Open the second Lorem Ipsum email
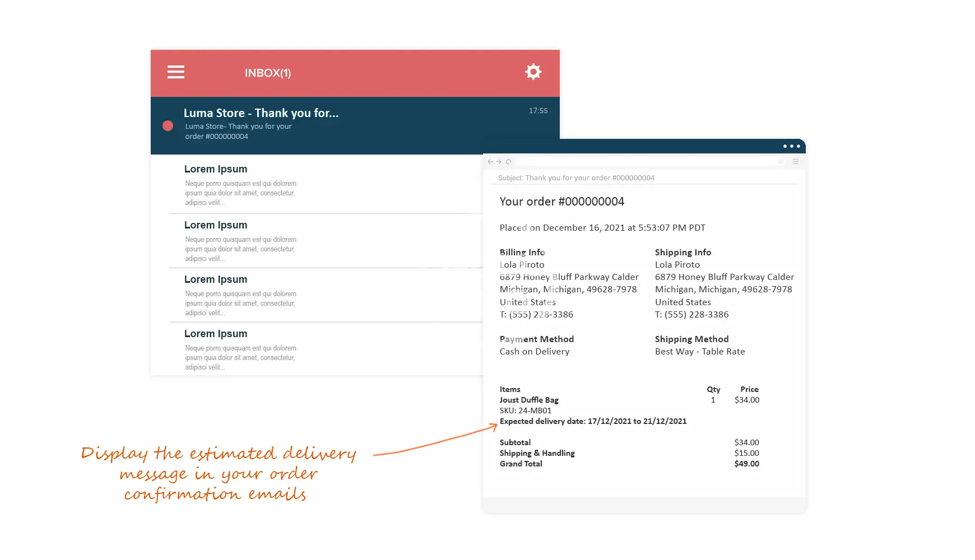 coord(216,225)
